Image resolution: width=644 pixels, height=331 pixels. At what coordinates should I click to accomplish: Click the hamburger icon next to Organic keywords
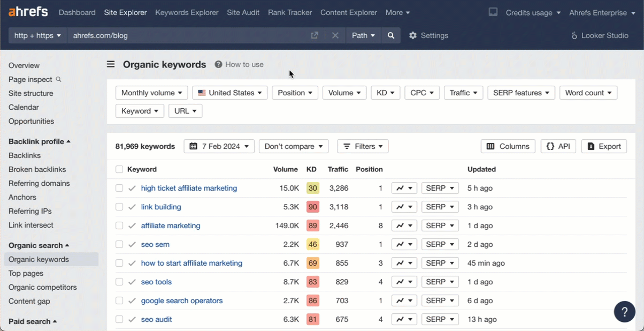[111, 64]
